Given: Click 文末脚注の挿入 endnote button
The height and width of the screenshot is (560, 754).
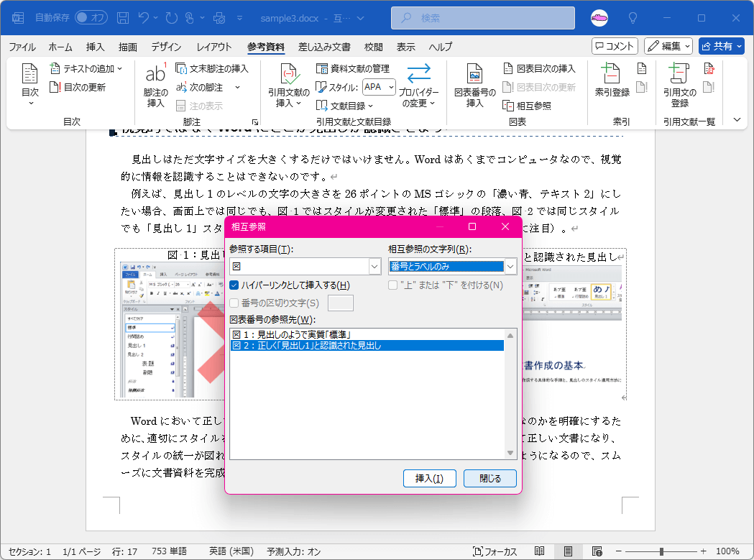Looking at the screenshot, I should click(212, 68).
